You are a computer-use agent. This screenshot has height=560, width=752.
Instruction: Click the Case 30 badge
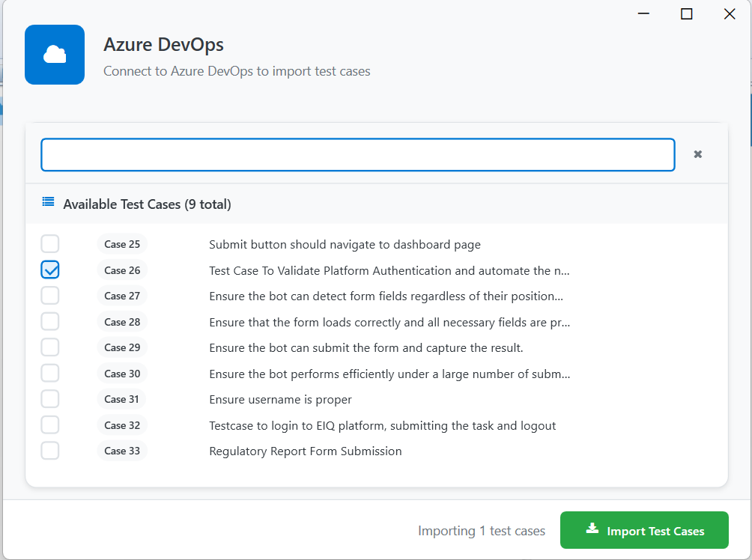122,374
